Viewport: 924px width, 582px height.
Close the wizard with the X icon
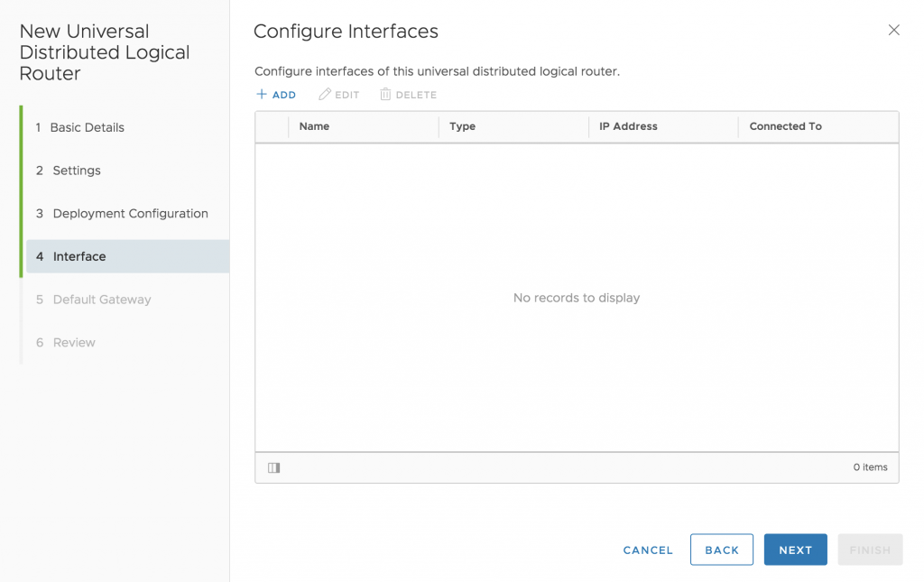894,30
